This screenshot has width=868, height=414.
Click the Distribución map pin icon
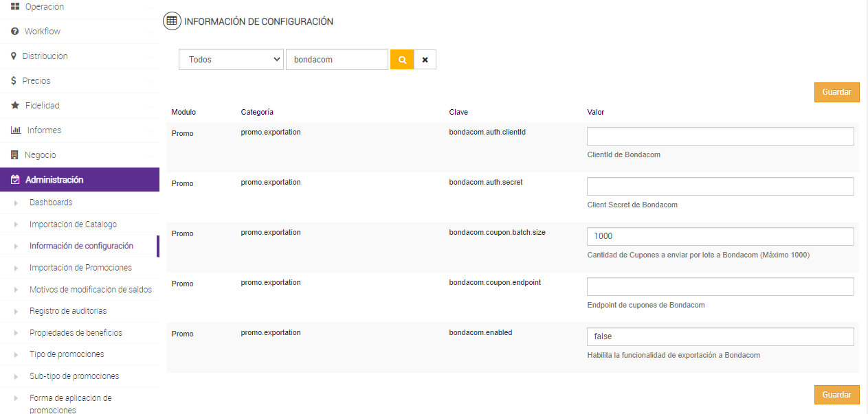(14, 56)
